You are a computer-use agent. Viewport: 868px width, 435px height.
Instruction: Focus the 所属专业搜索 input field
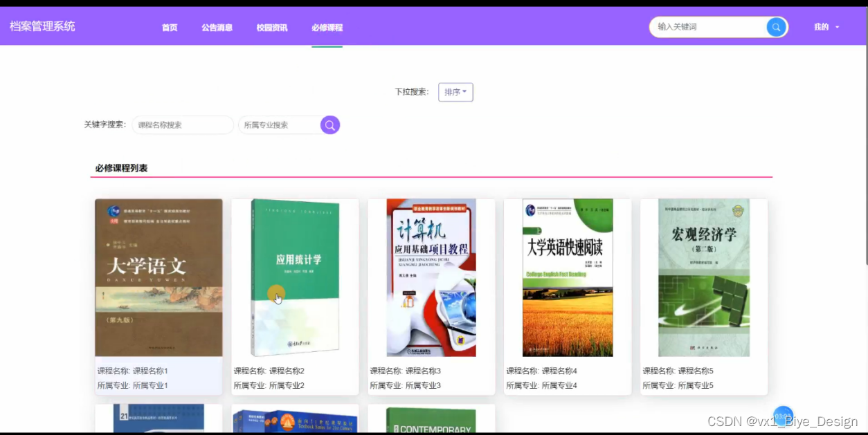click(280, 125)
